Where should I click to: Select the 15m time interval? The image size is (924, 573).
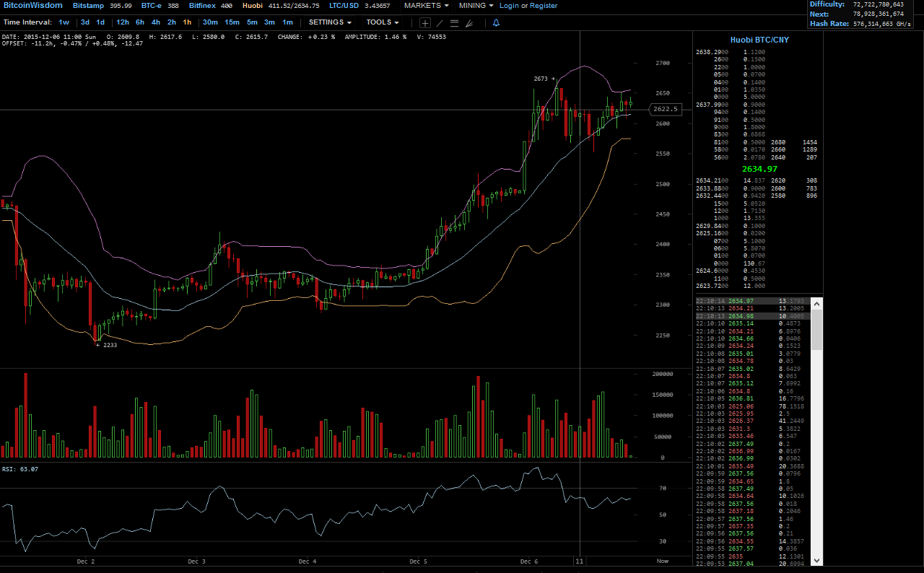[232, 22]
